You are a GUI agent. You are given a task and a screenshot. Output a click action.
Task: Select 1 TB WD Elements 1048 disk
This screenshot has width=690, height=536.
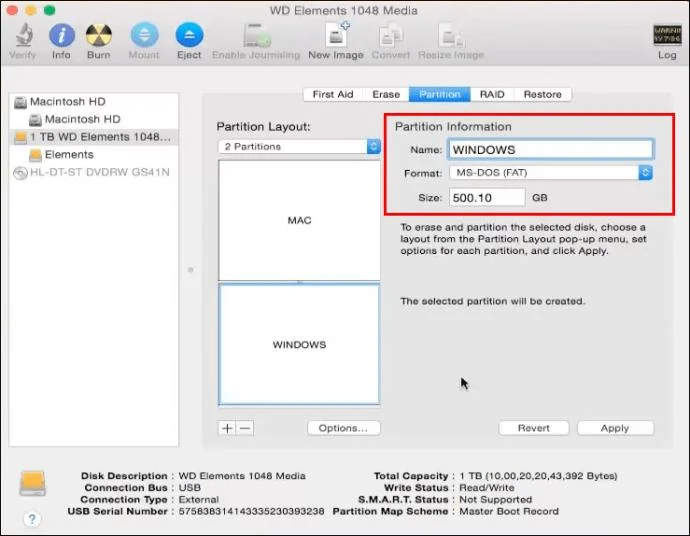coord(93,137)
